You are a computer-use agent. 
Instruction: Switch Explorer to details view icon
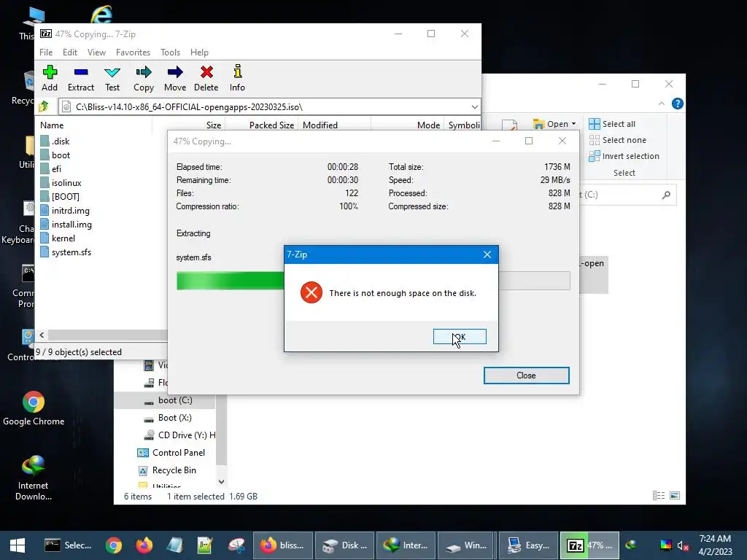coord(659,496)
